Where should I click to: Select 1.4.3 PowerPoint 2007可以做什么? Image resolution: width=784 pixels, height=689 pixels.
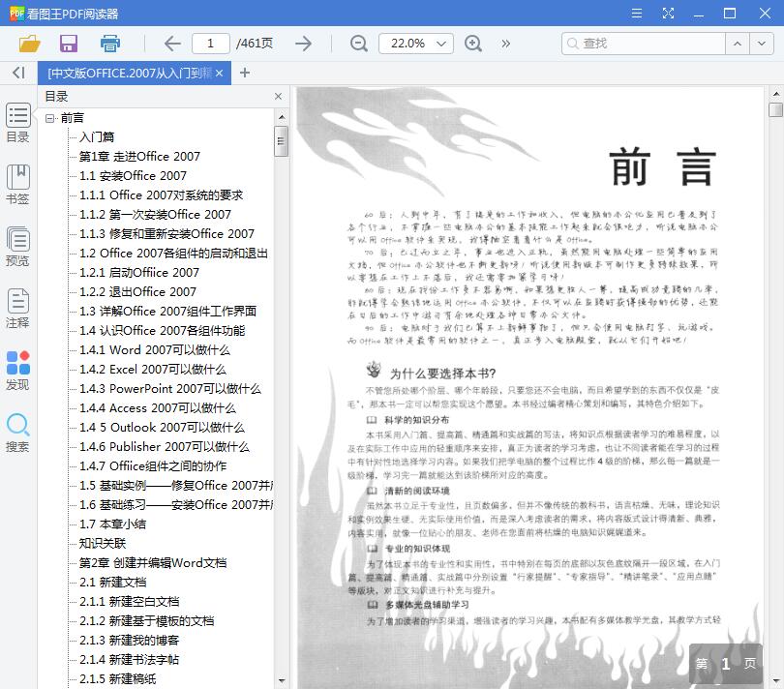[170, 389]
